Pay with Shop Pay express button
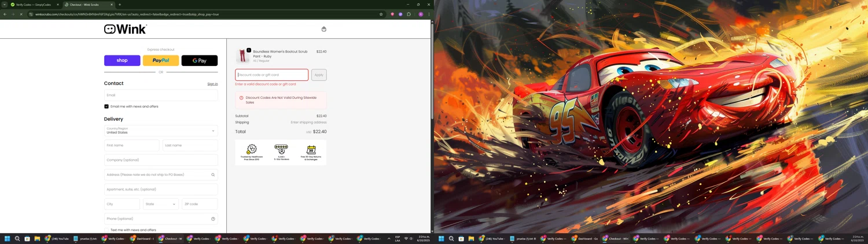 click(x=122, y=61)
